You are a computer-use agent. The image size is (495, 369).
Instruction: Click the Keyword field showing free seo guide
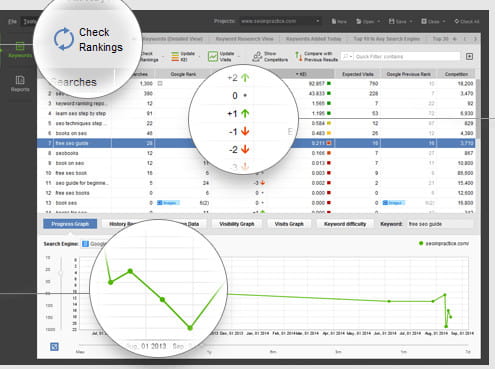pos(440,224)
